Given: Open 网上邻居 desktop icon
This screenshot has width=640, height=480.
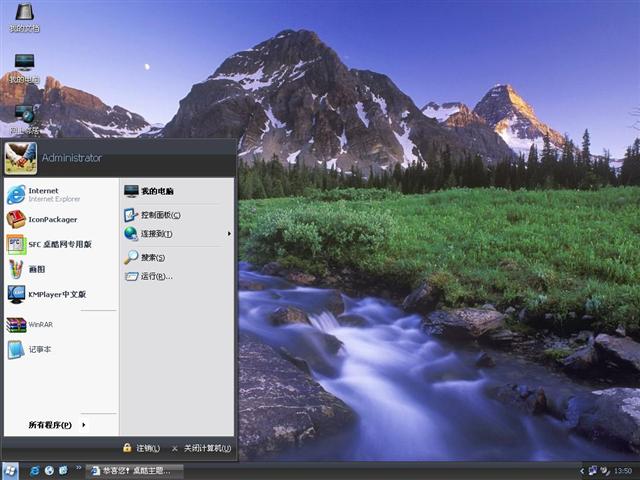Looking at the screenshot, I should click(x=24, y=116).
